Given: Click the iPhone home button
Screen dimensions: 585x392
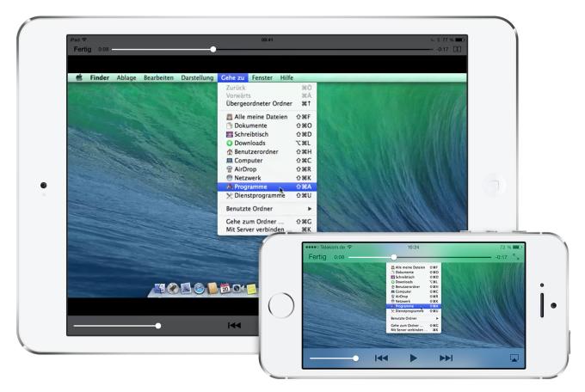Looking at the screenshot, I should 281,305.
